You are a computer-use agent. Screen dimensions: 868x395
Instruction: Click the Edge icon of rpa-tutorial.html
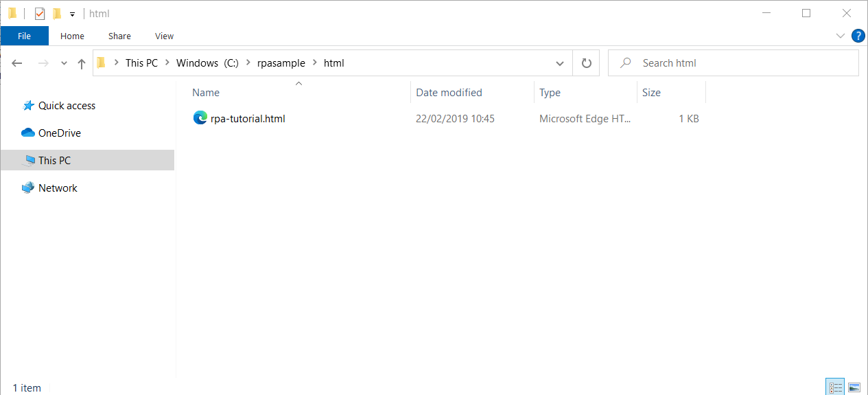(200, 118)
